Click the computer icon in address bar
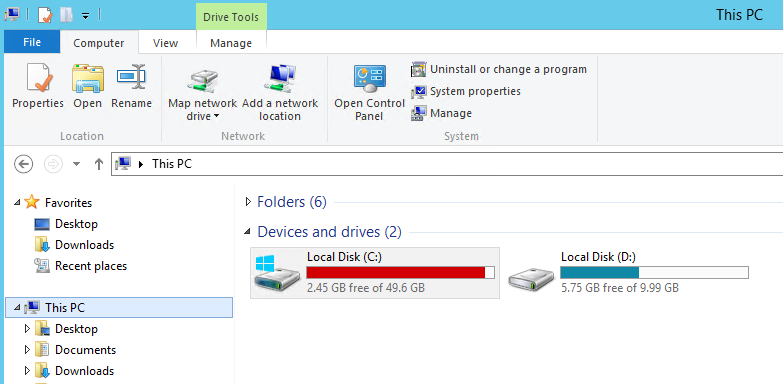The height and width of the screenshot is (384, 783). tap(123, 163)
